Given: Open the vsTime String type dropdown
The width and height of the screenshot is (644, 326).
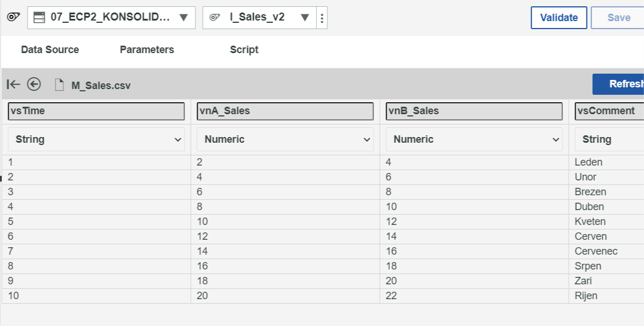Looking at the screenshot, I should point(96,139).
